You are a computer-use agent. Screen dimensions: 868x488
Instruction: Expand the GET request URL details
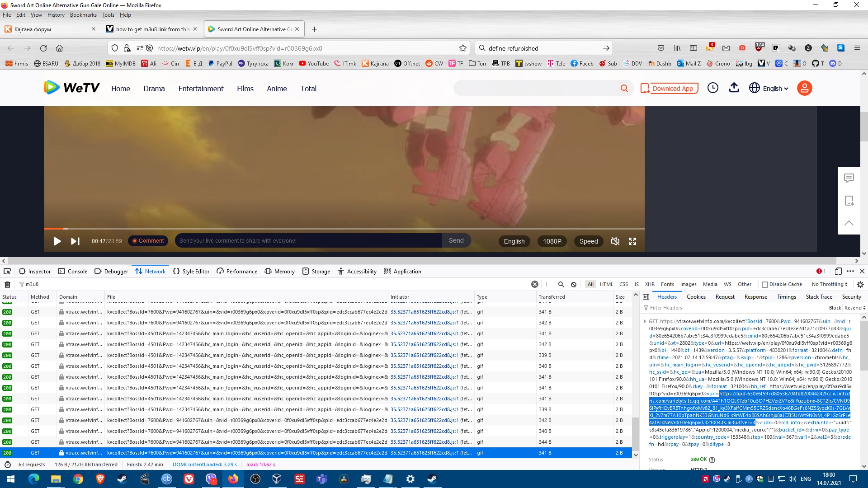(x=645, y=321)
